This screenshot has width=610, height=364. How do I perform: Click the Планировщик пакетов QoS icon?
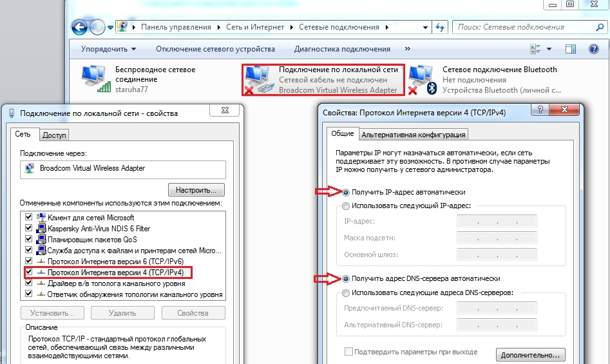coord(41,239)
